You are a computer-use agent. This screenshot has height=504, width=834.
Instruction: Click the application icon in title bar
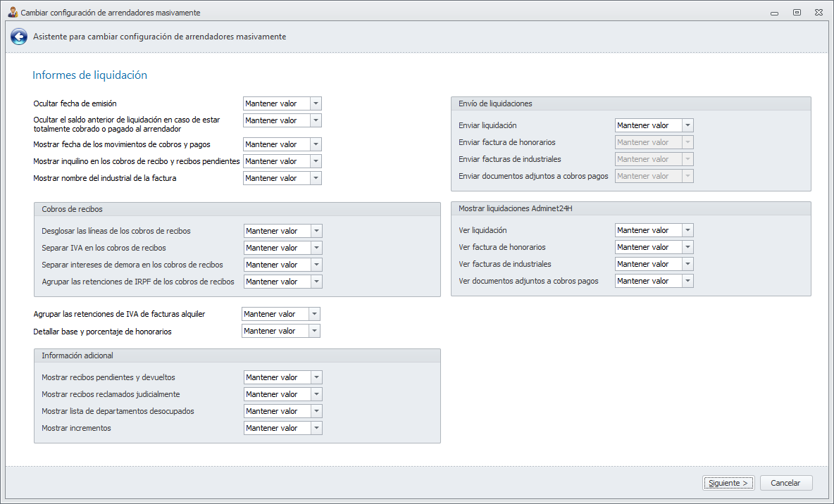13,12
